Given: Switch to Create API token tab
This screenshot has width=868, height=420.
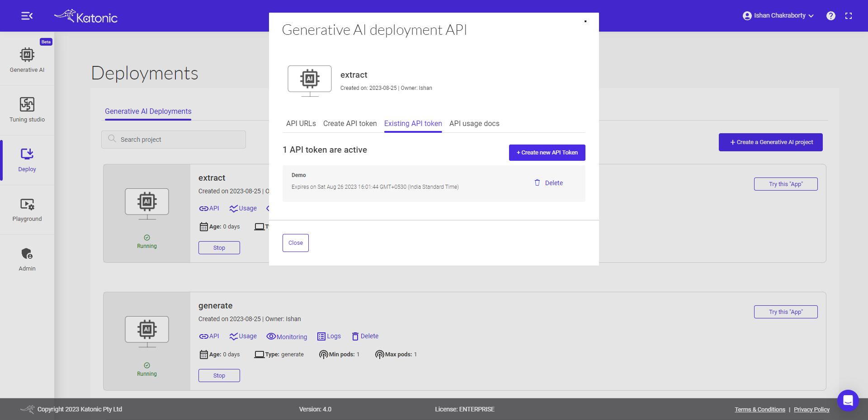Looking at the screenshot, I should pos(350,123).
